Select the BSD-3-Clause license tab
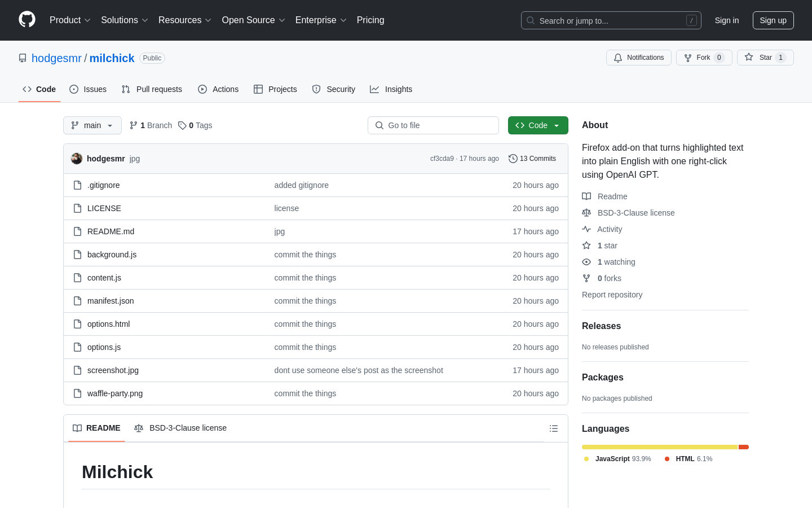The width and height of the screenshot is (812, 508). (180, 428)
